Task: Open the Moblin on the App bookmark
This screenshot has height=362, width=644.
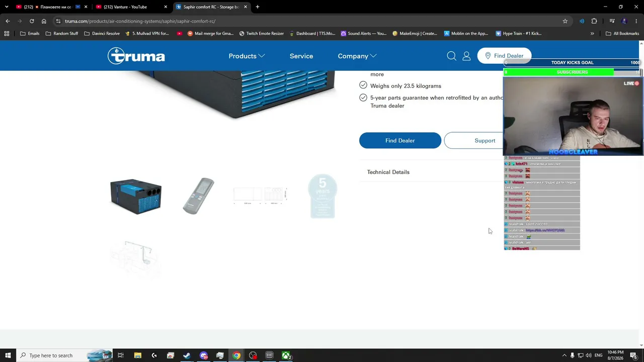Action: (466, 34)
